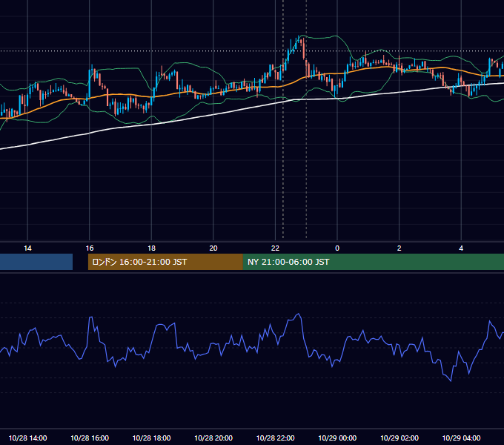Click the 10/29 00:00 time label

[x=337, y=438]
